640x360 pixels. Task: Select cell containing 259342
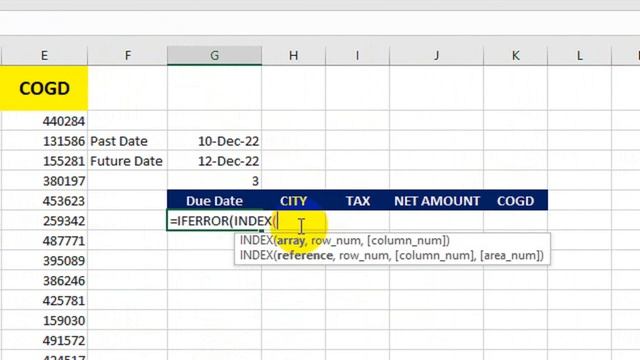tap(44, 221)
